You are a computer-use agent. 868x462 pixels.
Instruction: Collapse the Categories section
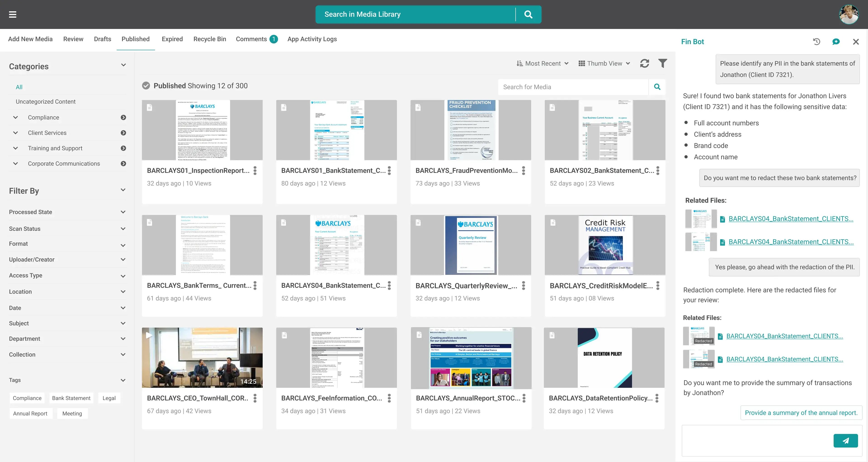pos(123,65)
